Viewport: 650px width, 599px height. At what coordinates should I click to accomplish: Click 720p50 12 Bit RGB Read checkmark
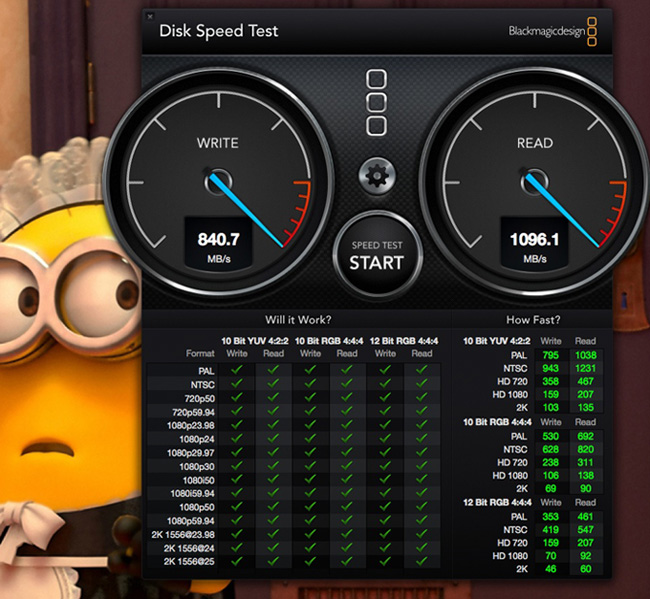click(x=422, y=397)
